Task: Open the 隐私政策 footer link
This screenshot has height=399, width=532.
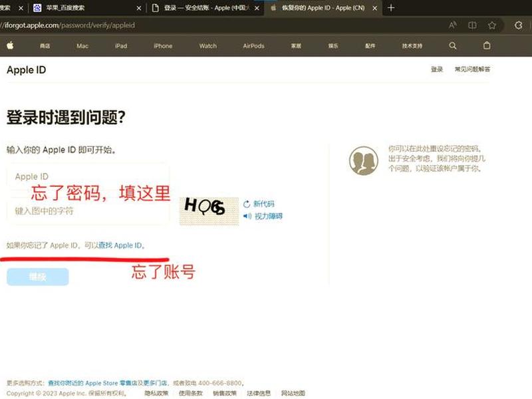Action: (156, 393)
